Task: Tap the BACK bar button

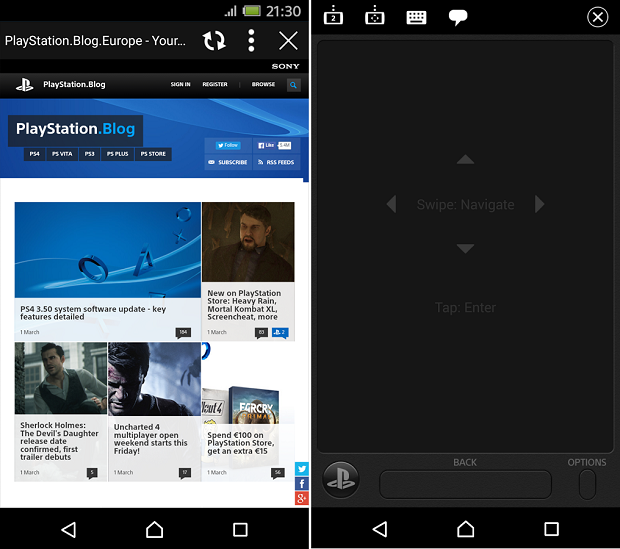Action: [465, 484]
